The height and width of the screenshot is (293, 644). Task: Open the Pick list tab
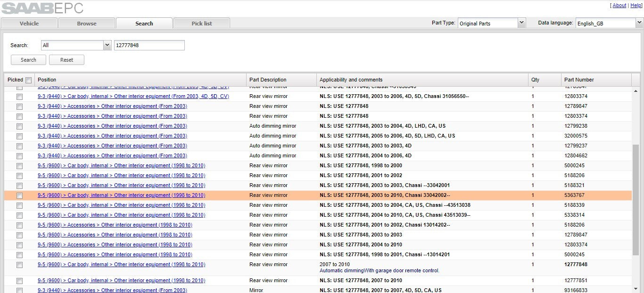[x=202, y=23]
